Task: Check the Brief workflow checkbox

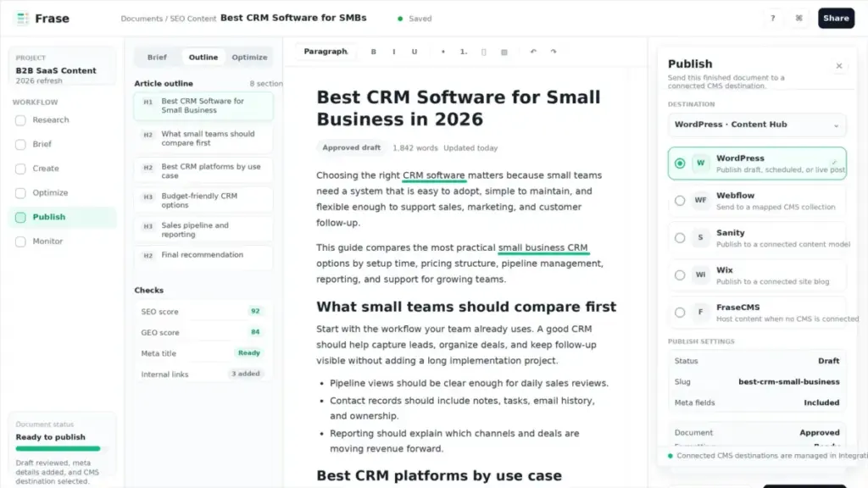Action: pyautogui.click(x=20, y=144)
